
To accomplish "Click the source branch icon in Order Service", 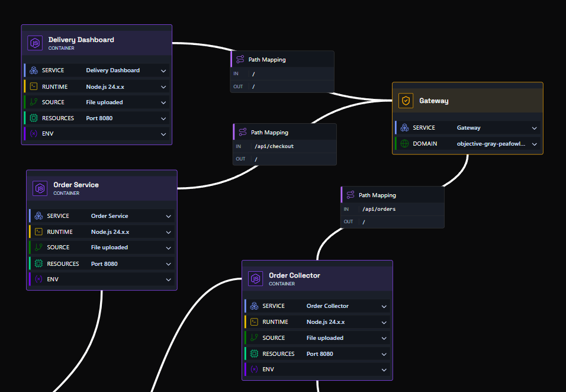I will pyautogui.click(x=38, y=248).
